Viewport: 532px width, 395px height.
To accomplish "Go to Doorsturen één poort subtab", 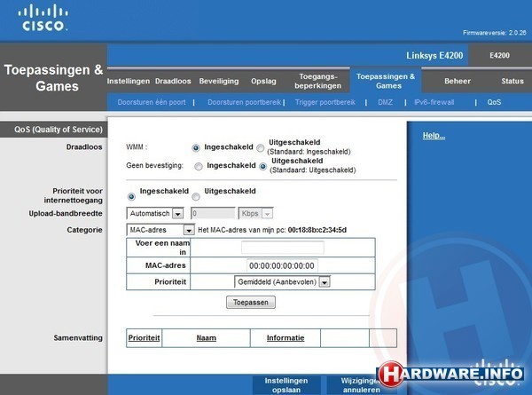I will 152,102.
